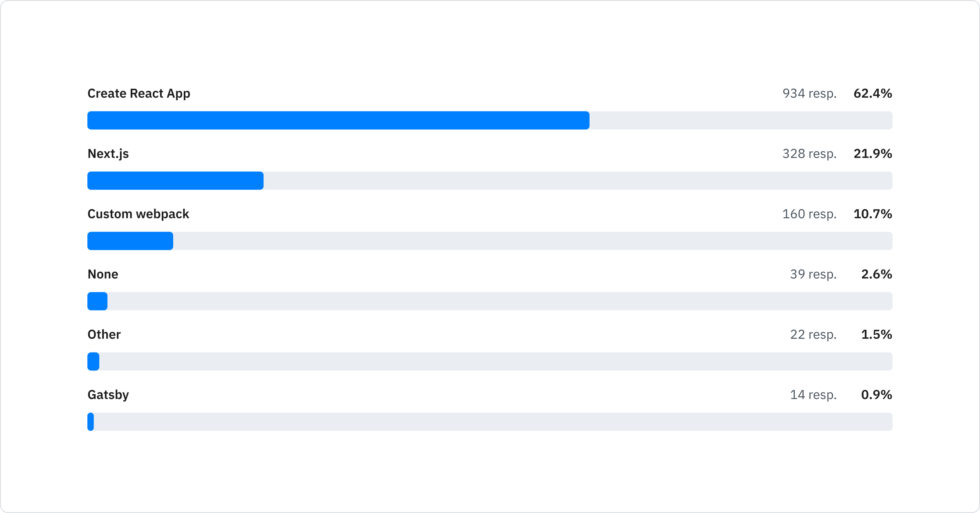Click the blue filled Custom webpack bar

130,241
